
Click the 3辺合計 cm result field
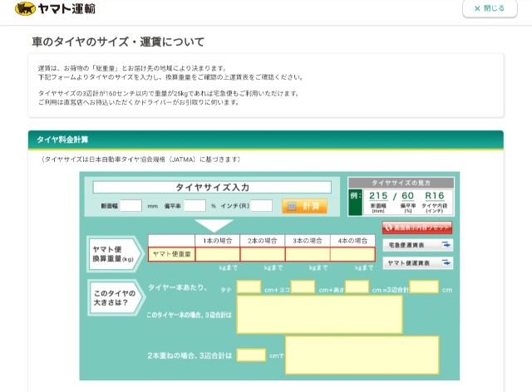[424, 287]
